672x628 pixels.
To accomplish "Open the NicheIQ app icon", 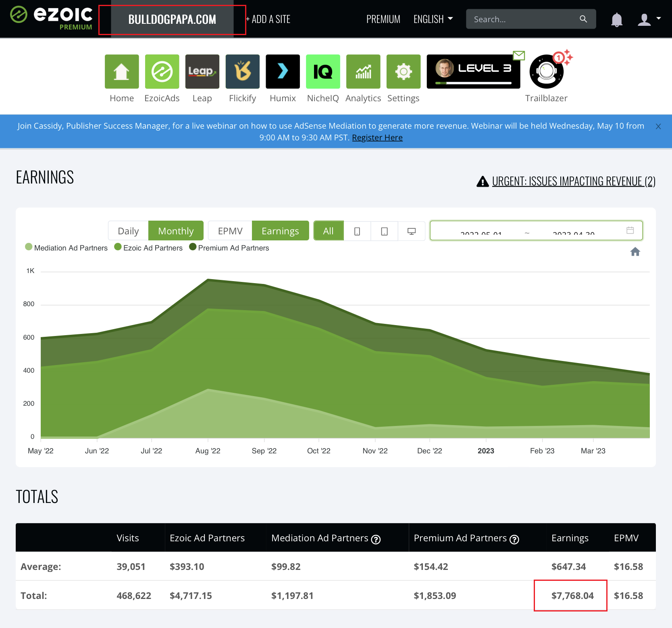I will [323, 71].
